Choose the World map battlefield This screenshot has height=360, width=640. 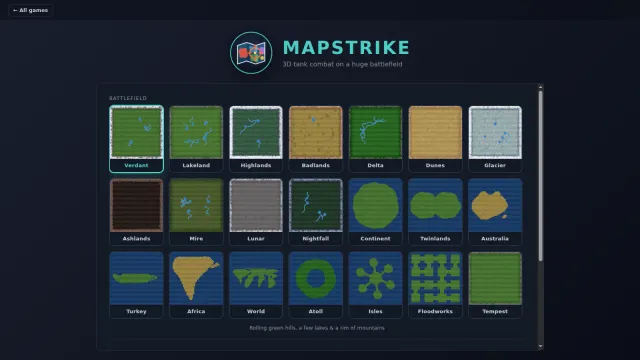[256, 285]
